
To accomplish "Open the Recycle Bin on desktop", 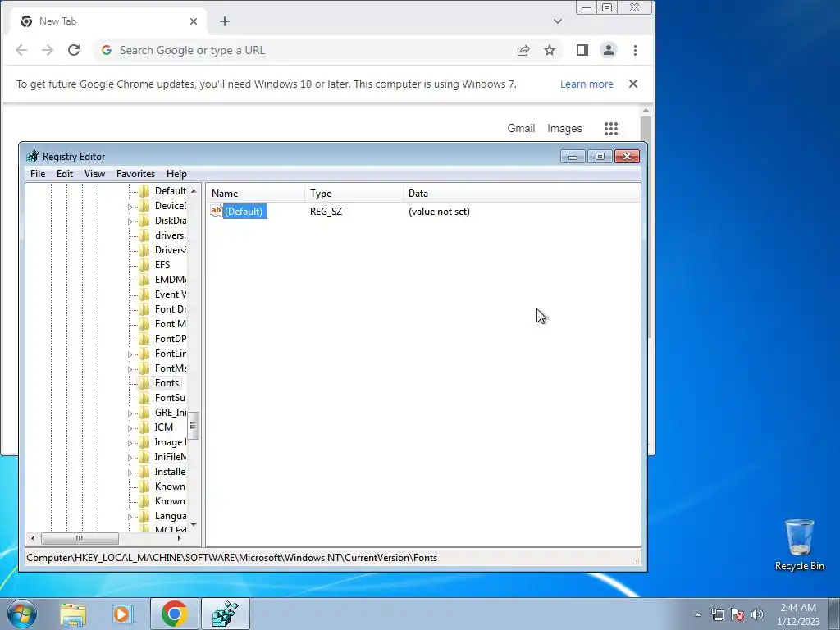I will (x=799, y=545).
